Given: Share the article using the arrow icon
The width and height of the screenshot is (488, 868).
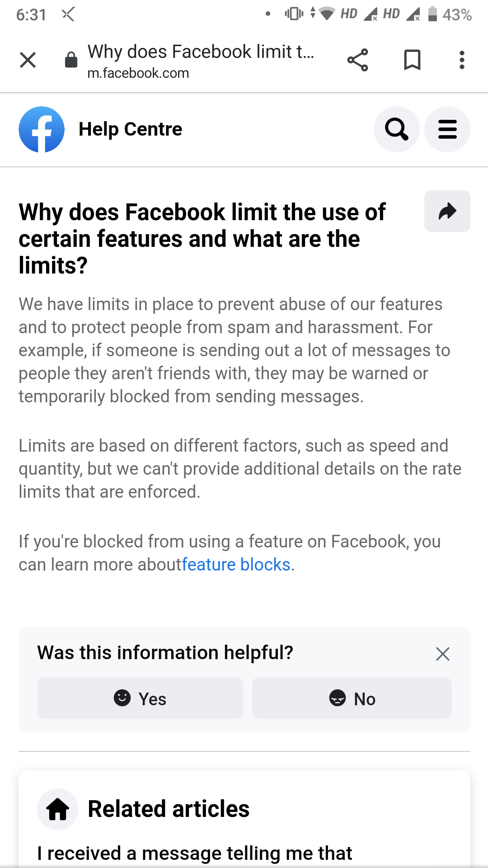Looking at the screenshot, I should tap(447, 211).
